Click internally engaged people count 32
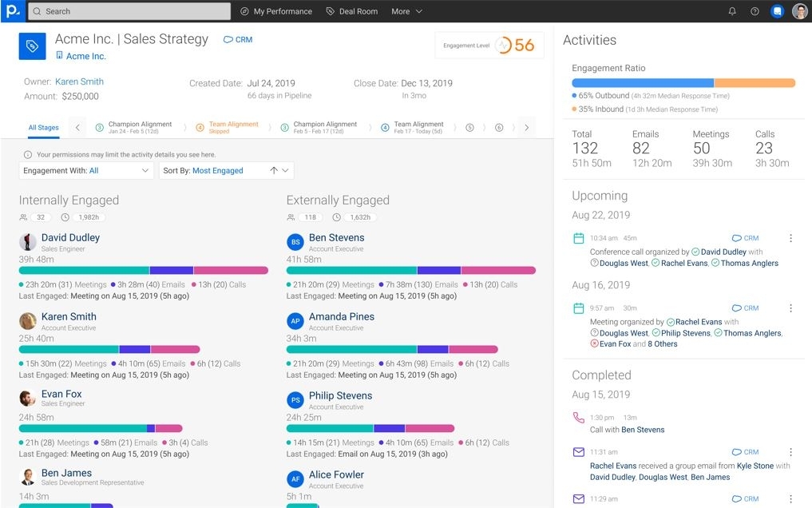The height and width of the screenshot is (508, 812). click(x=41, y=217)
